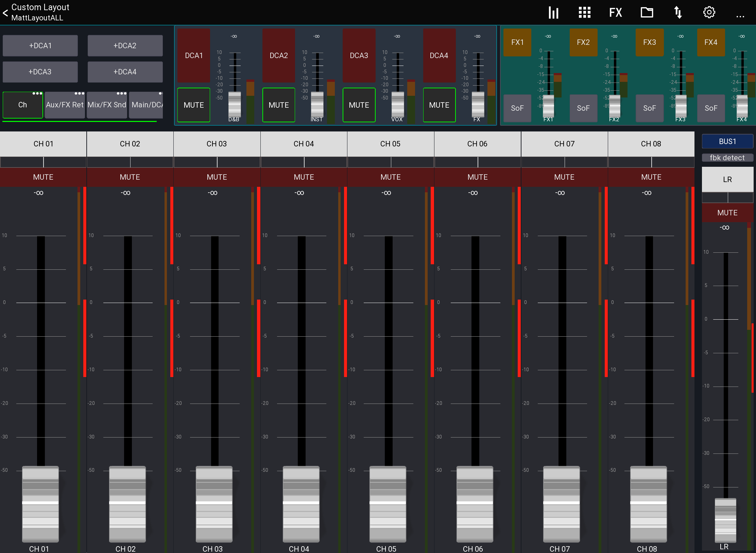Open bus options on BUS1 selector

[x=727, y=141]
